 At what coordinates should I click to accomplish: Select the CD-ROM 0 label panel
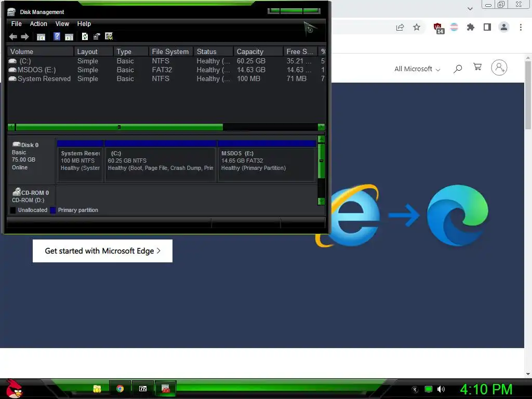coord(32,196)
